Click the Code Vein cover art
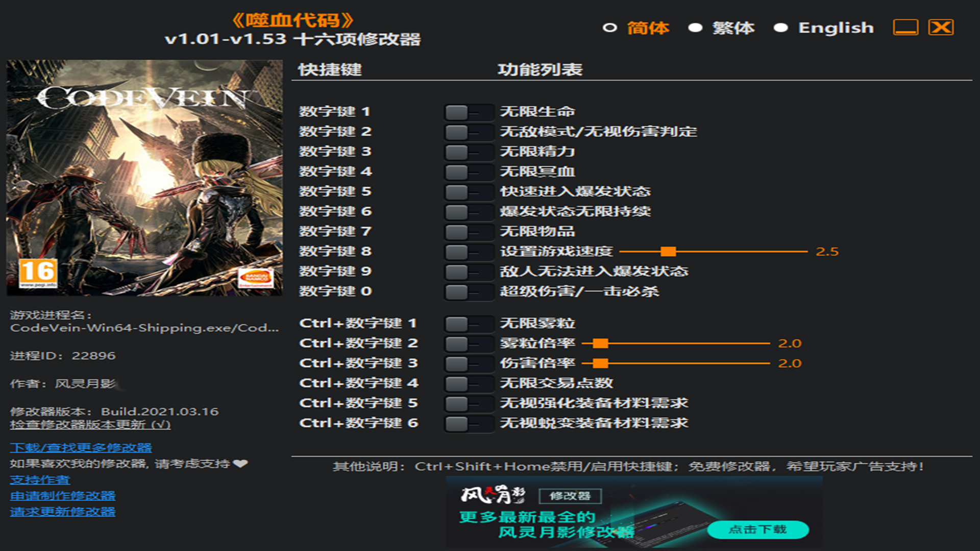Viewport: 980px width, 551px height. pyautogui.click(x=144, y=178)
